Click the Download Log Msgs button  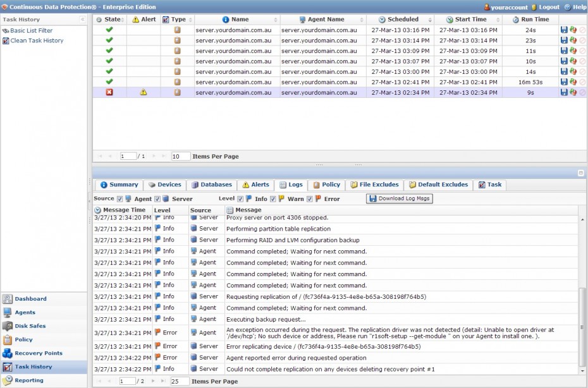[400, 198]
